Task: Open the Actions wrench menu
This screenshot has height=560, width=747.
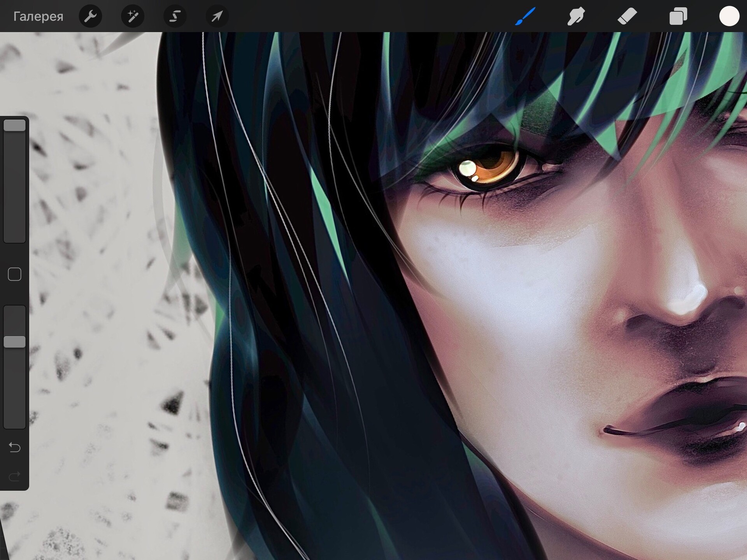Action: 90,16
